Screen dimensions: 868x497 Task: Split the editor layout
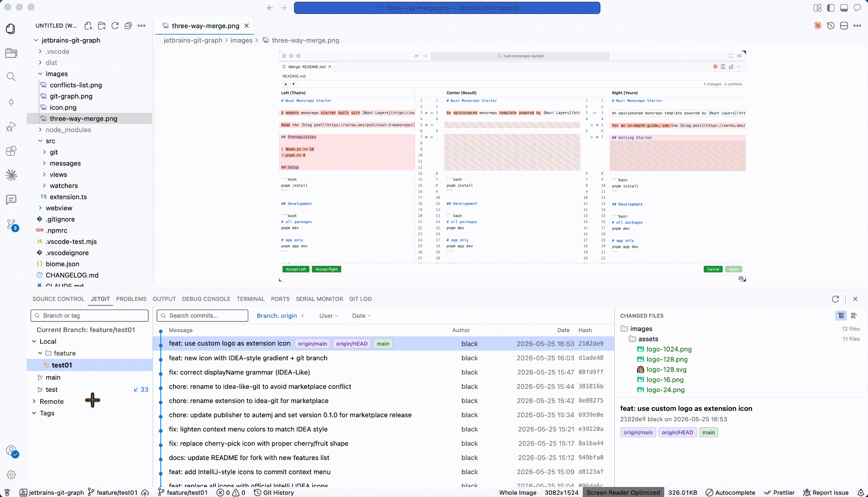tap(844, 26)
